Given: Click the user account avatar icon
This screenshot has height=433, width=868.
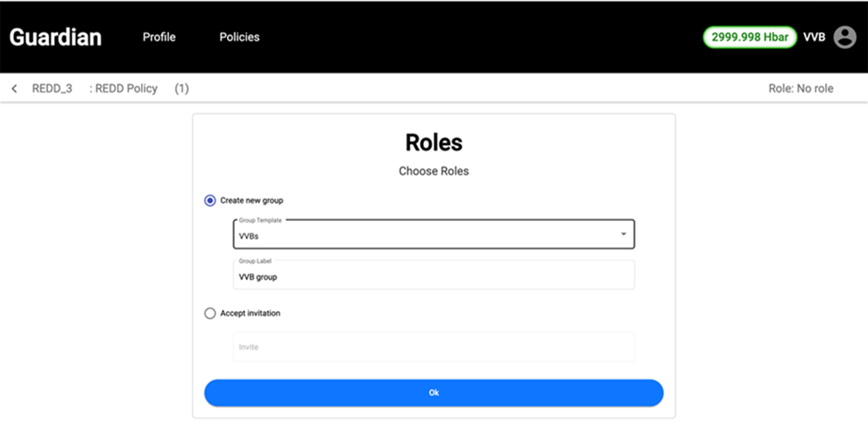Looking at the screenshot, I should 844,37.
